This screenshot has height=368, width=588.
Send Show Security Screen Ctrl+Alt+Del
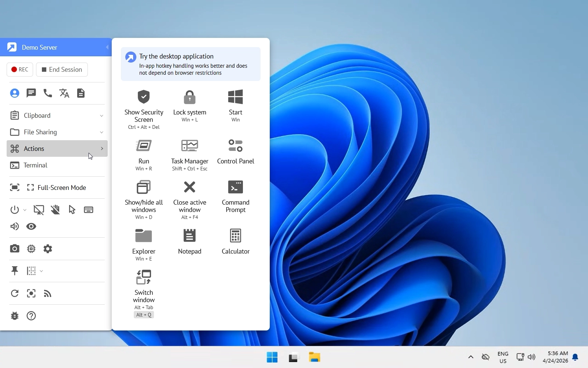pos(144,109)
